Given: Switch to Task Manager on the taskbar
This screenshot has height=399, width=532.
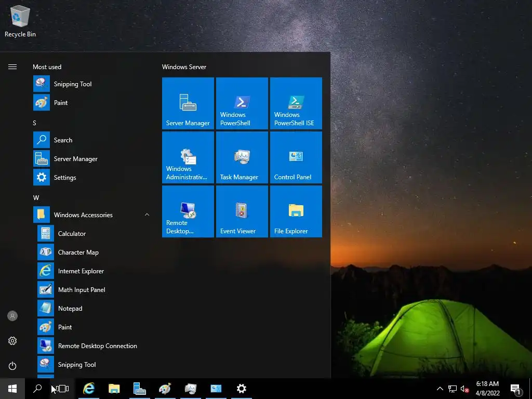Looking at the screenshot, I should (190, 389).
